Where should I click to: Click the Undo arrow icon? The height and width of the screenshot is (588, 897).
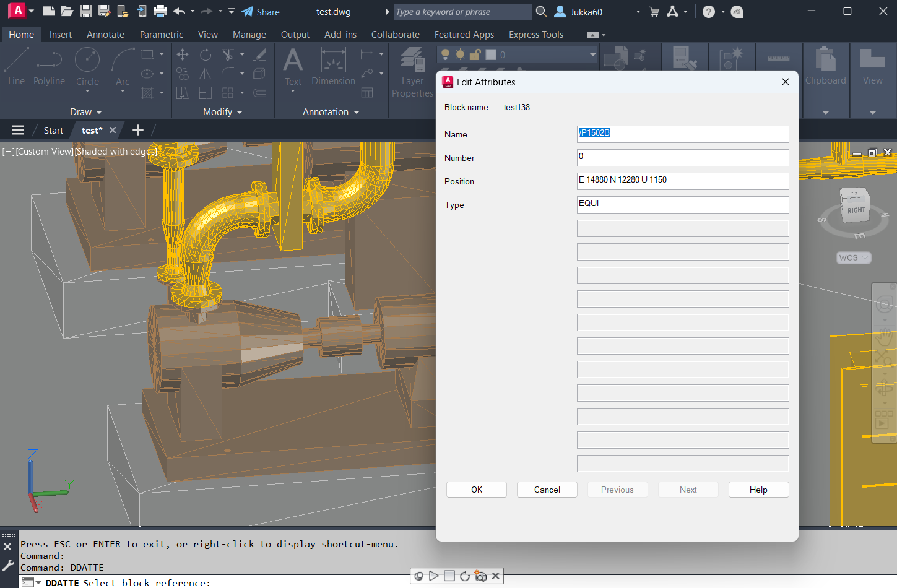(179, 11)
